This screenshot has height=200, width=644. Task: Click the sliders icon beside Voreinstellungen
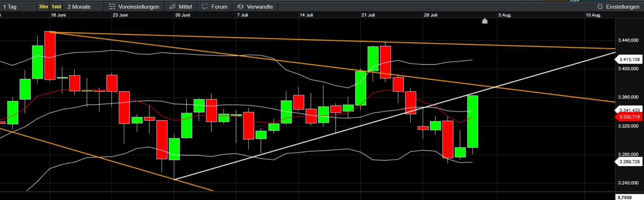(x=112, y=6)
